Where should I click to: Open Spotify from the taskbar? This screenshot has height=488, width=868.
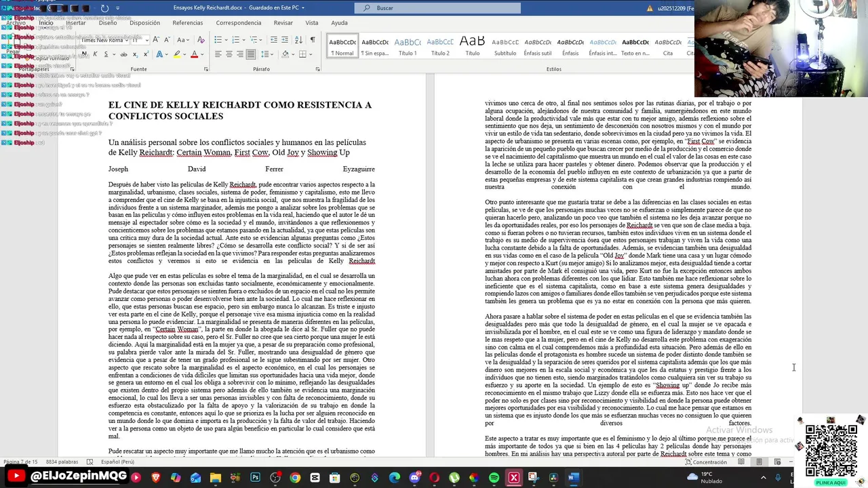494,478
